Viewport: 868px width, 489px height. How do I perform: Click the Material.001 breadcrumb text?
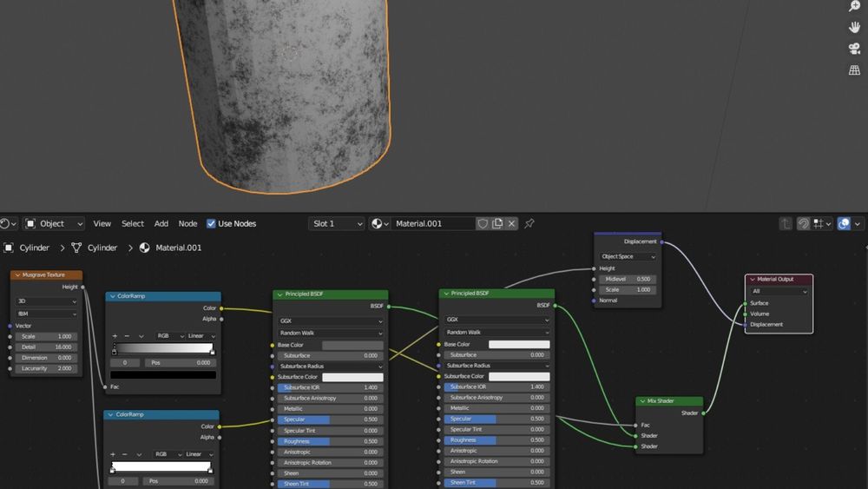(178, 248)
